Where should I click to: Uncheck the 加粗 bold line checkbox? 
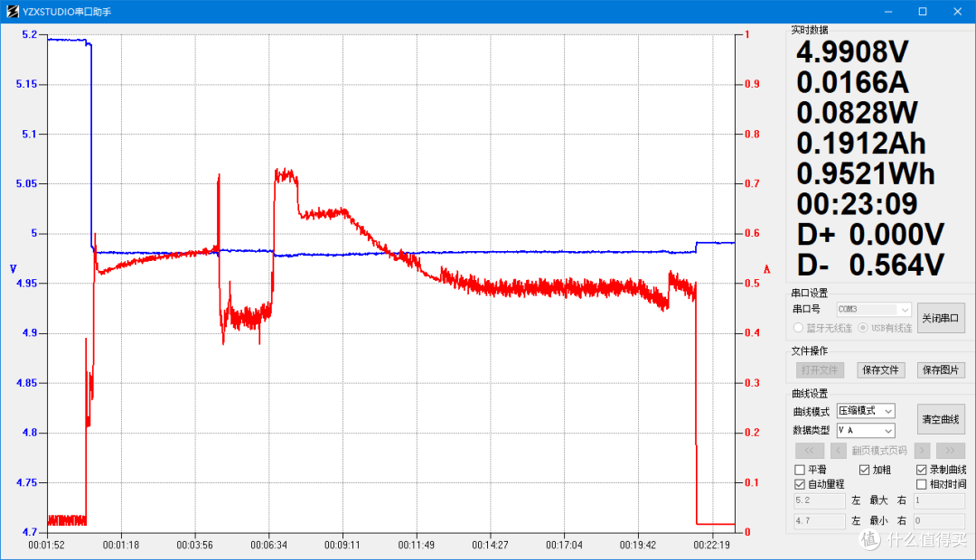click(x=864, y=470)
